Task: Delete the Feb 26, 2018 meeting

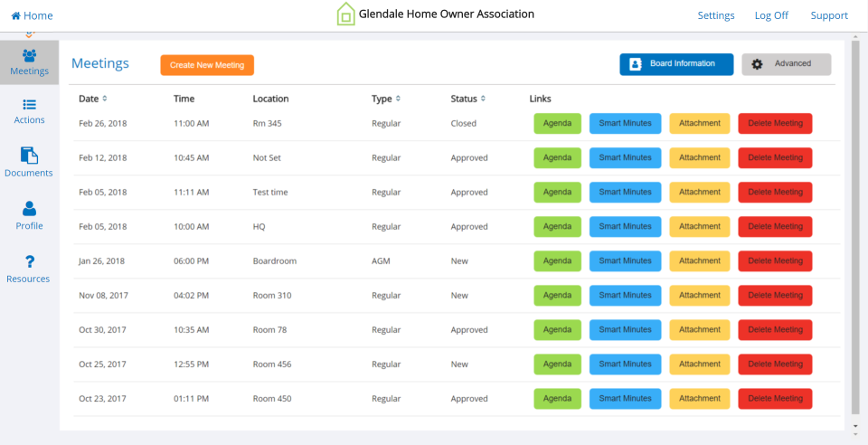Action: coord(775,123)
